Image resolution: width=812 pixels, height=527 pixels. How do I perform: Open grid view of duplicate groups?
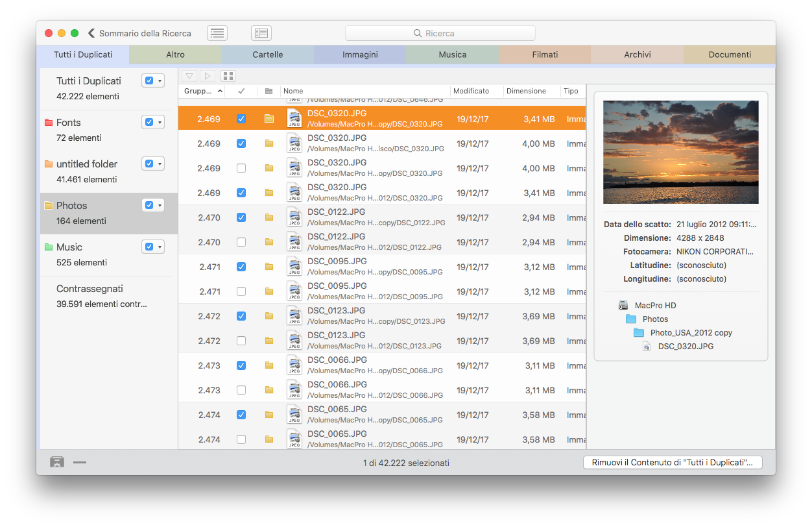(x=228, y=75)
